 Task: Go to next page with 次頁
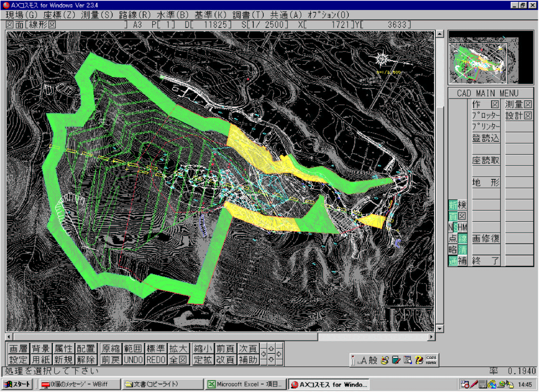click(248, 348)
